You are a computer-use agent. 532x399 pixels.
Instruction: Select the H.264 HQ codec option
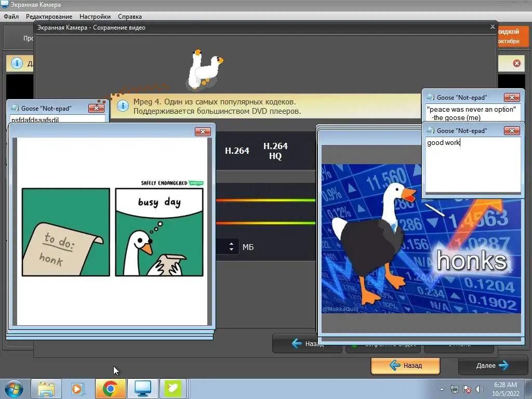[x=275, y=151]
